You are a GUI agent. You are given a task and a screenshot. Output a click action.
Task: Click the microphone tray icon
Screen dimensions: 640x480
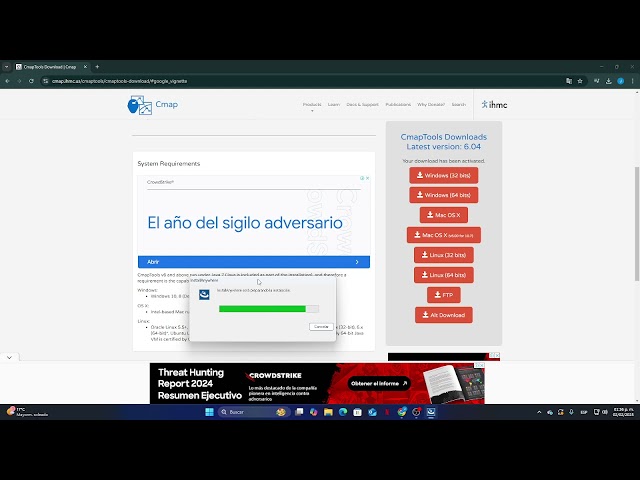(571, 412)
